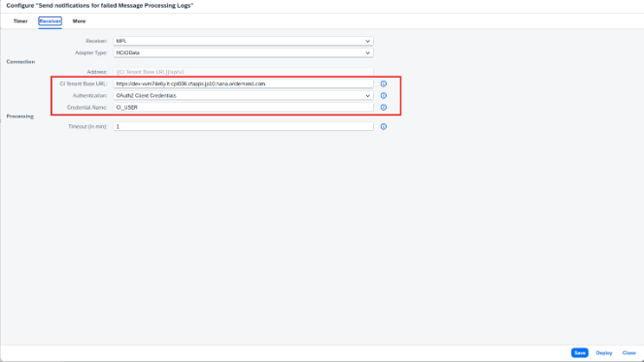Open info icon beside Credential Name field
The width and height of the screenshot is (644, 362).
pos(384,108)
